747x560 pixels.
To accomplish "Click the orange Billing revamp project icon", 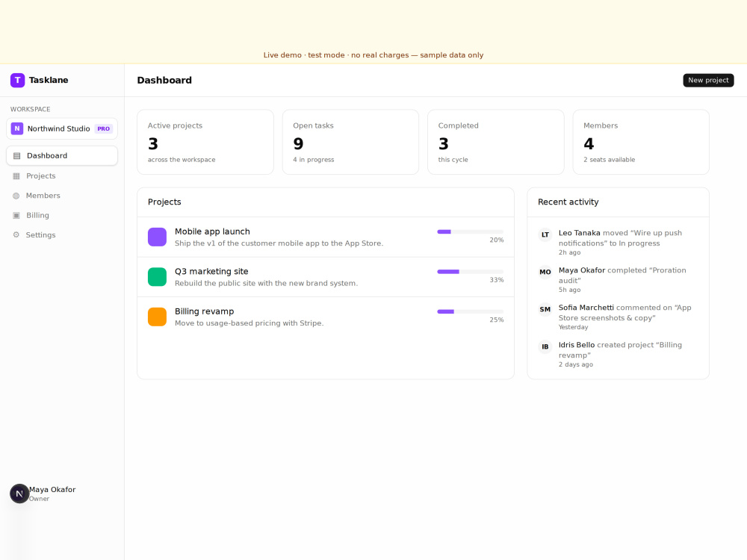I will pyautogui.click(x=157, y=317).
